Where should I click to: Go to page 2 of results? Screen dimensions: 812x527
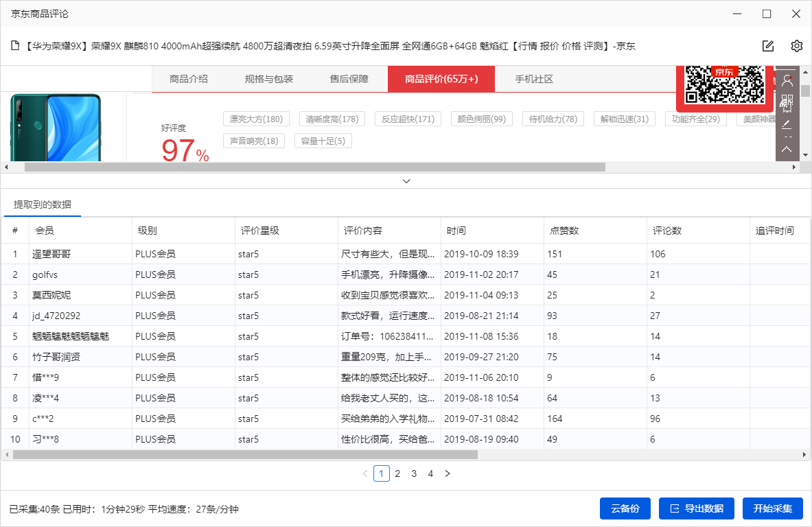[x=397, y=473]
